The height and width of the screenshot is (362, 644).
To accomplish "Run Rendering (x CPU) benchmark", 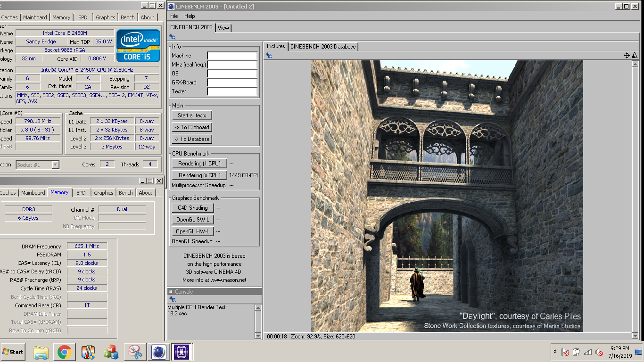I will click(x=199, y=175).
